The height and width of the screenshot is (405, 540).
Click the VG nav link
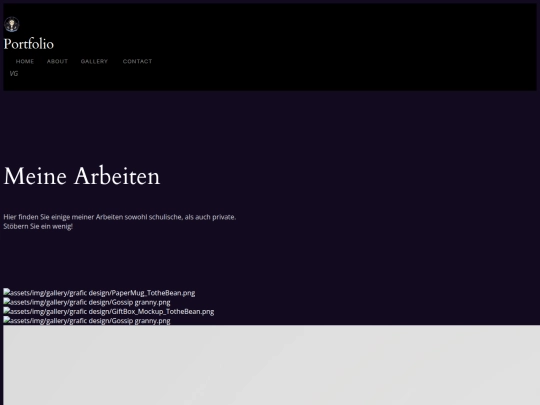click(14, 73)
